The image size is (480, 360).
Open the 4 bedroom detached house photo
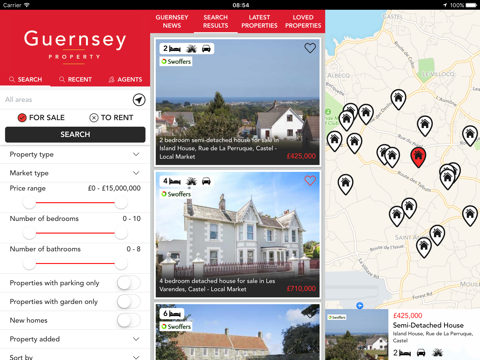237,234
